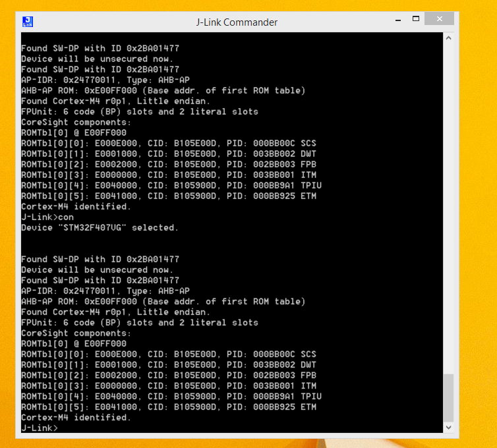Click the vertical scrollbar thumb

click(448, 398)
